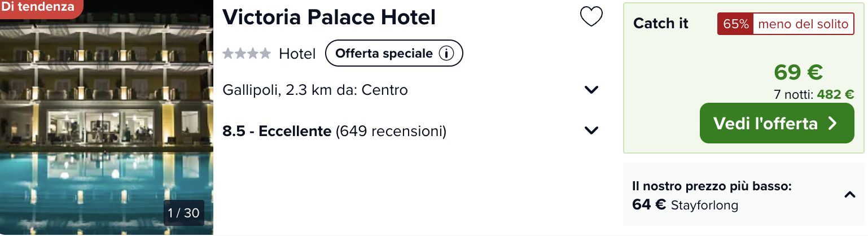This screenshot has width=868, height=236.
Task: Click the Vedi l'offerta button
Action: [x=777, y=123]
